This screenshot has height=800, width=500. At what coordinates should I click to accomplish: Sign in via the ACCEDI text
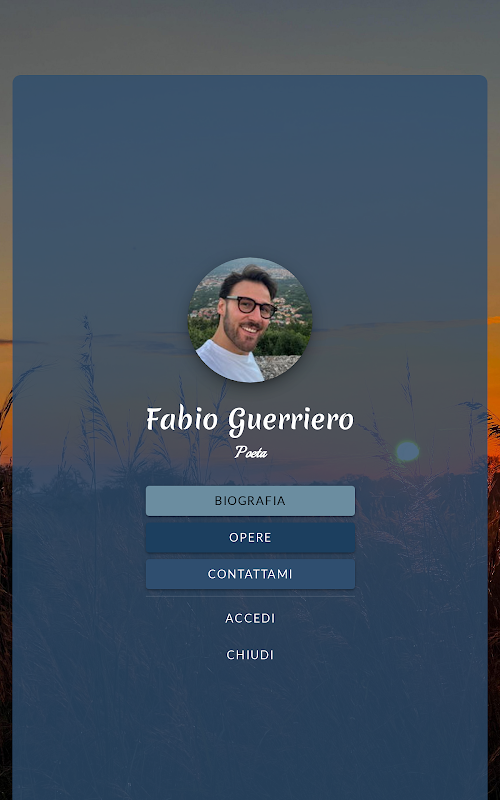[x=250, y=618]
